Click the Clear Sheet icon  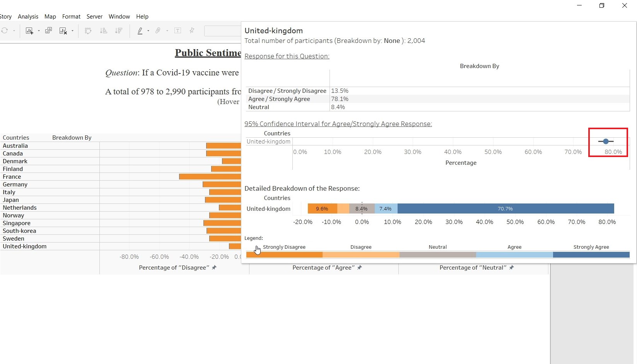(x=63, y=31)
